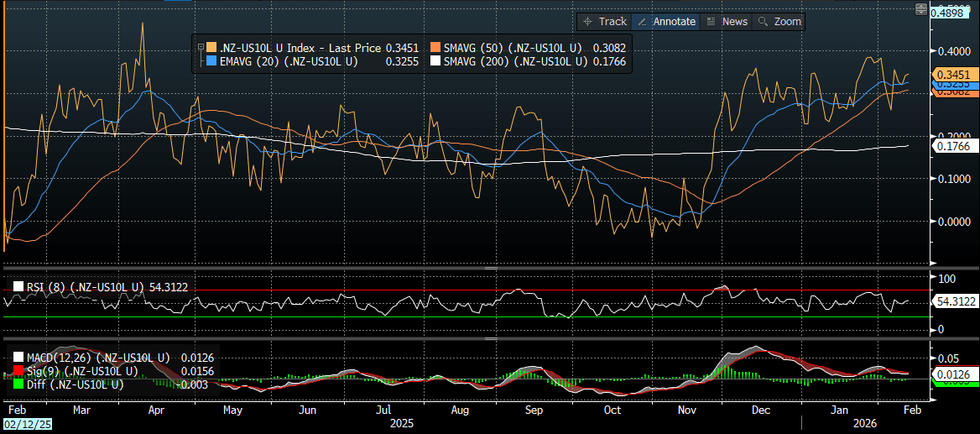Click the orange SMAVG (50) legend swatch
The height and width of the screenshot is (434, 980).
pos(435,48)
